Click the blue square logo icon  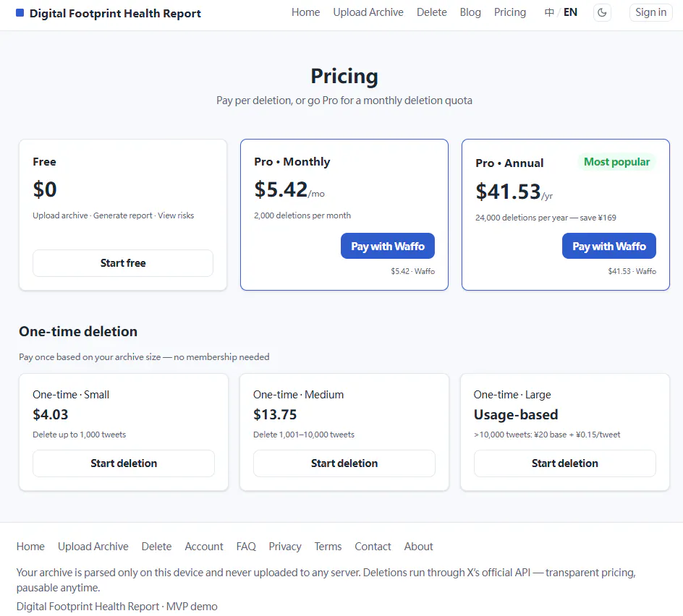[20, 13]
